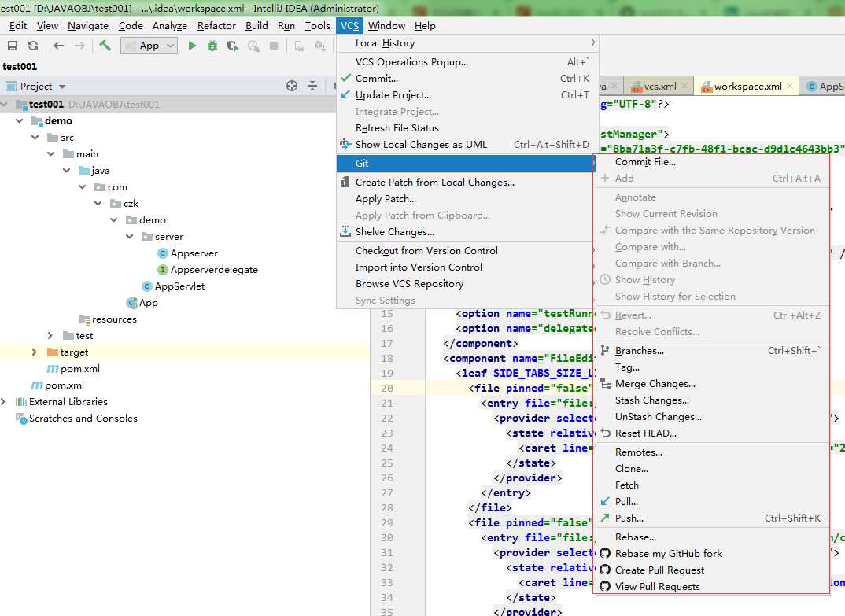Choose View Pull Requests

[711, 586]
